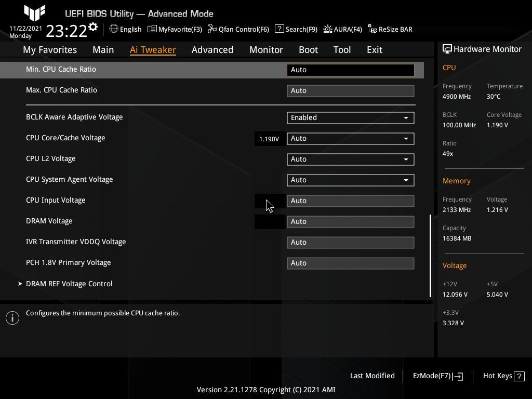Screen dimensions: 532x399
Task: Click the 23:22 clock time
Action: click(x=66, y=31)
